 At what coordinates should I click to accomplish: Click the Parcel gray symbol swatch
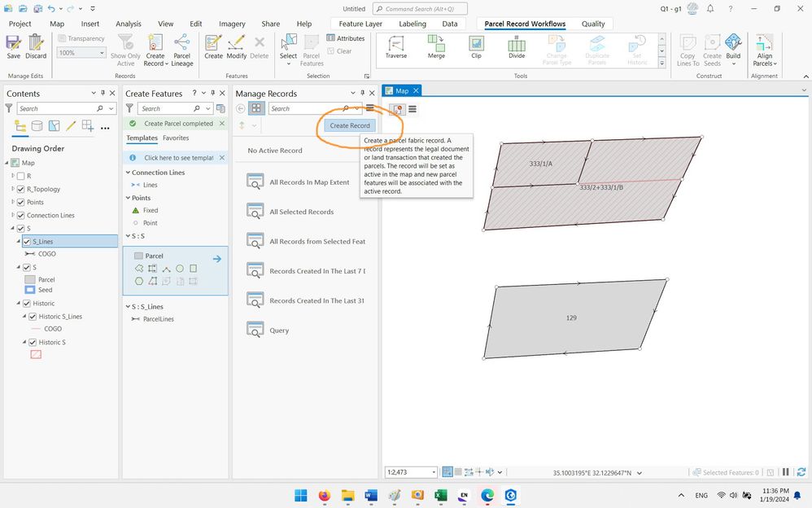[x=30, y=279]
